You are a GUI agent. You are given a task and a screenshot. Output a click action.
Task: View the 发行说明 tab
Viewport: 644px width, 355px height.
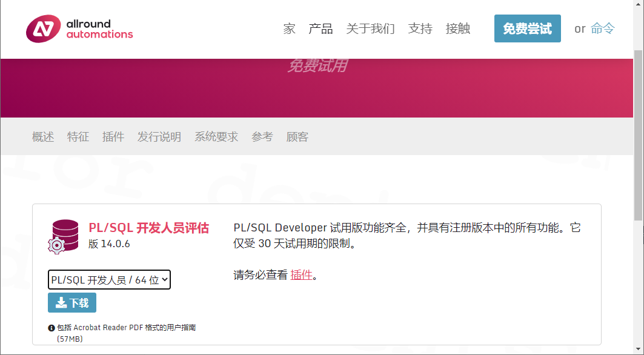tap(159, 136)
